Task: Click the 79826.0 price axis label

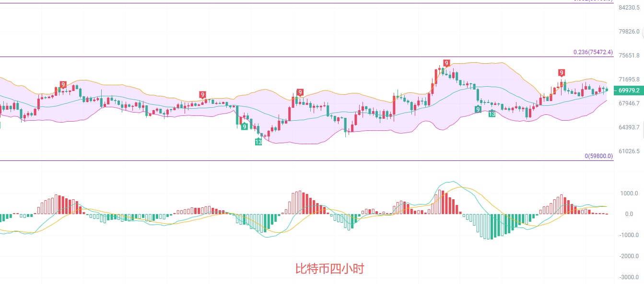Action: coord(629,32)
